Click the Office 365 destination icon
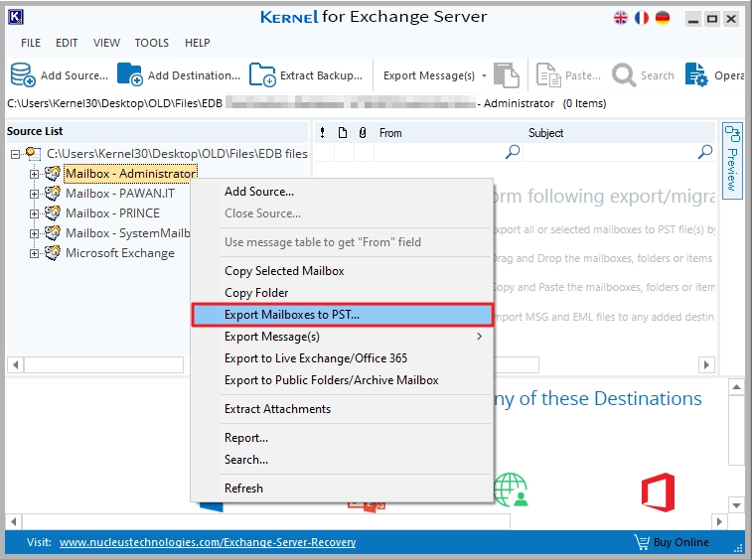The height and width of the screenshot is (560, 752). pyautogui.click(x=658, y=491)
